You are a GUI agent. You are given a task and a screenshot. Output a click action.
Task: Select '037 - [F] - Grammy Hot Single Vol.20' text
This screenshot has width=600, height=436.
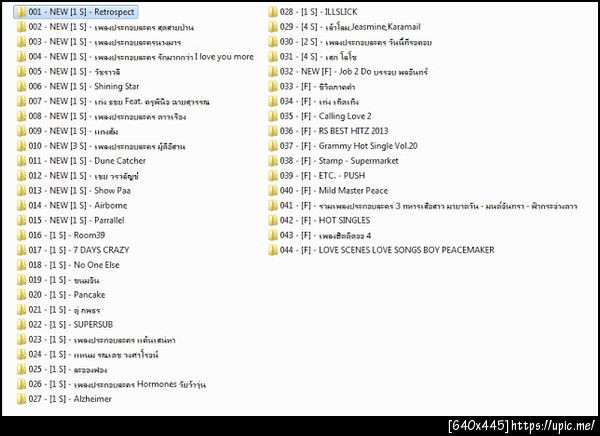[349, 146]
